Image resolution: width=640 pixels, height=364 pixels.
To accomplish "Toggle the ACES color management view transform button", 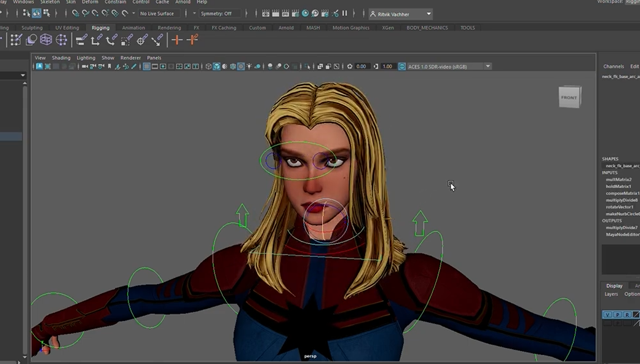I will pyautogui.click(x=401, y=66).
